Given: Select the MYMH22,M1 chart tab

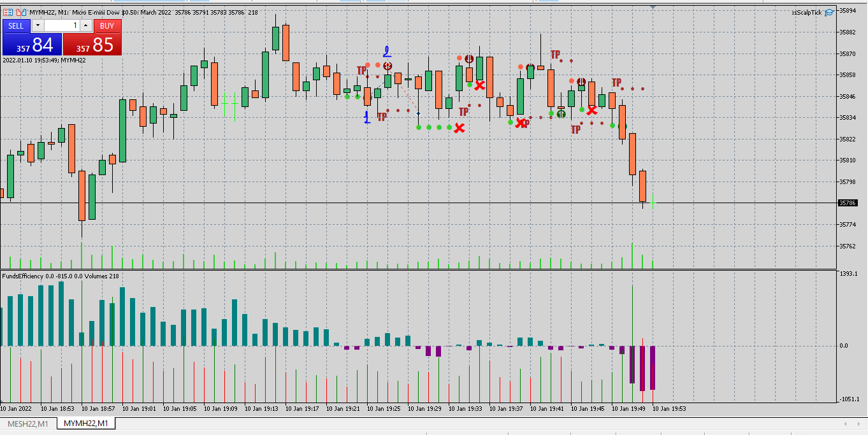Looking at the screenshot, I should [x=85, y=424].
